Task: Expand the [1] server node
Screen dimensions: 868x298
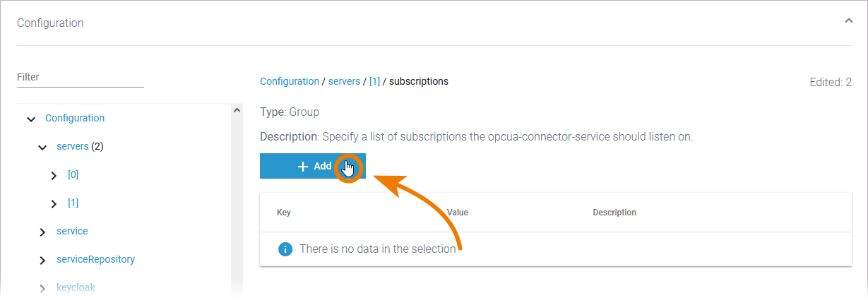Action: coord(54,204)
